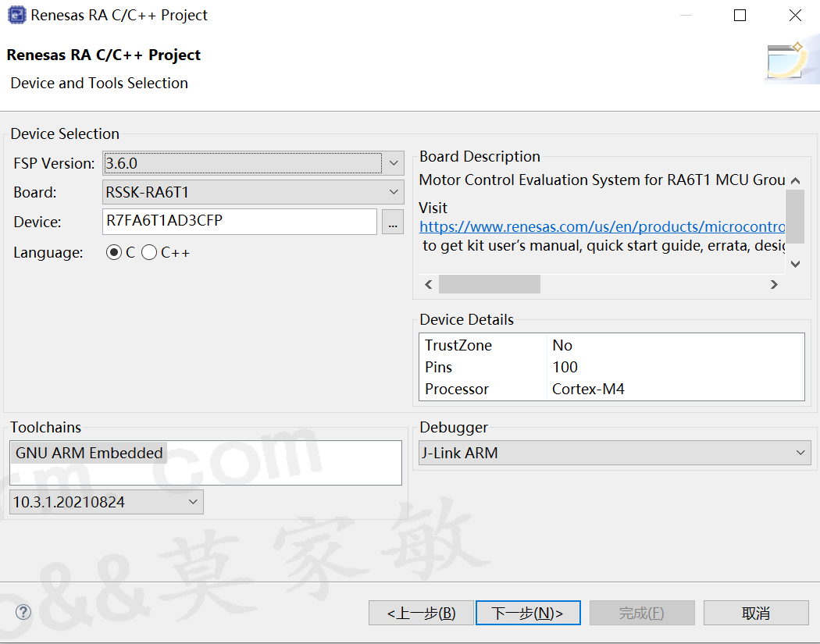Click the Device field R7FA6T1AD3CFP

(x=240, y=221)
